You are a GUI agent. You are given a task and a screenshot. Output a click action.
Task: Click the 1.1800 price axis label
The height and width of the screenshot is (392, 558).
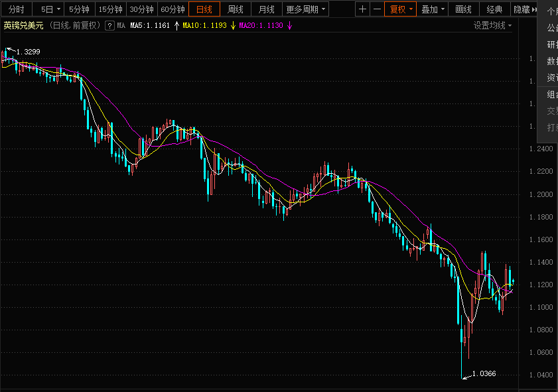[541, 217]
